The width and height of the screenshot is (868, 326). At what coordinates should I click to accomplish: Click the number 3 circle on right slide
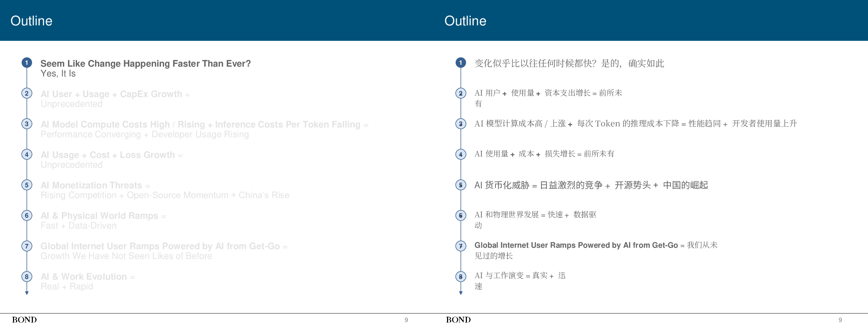click(x=461, y=124)
